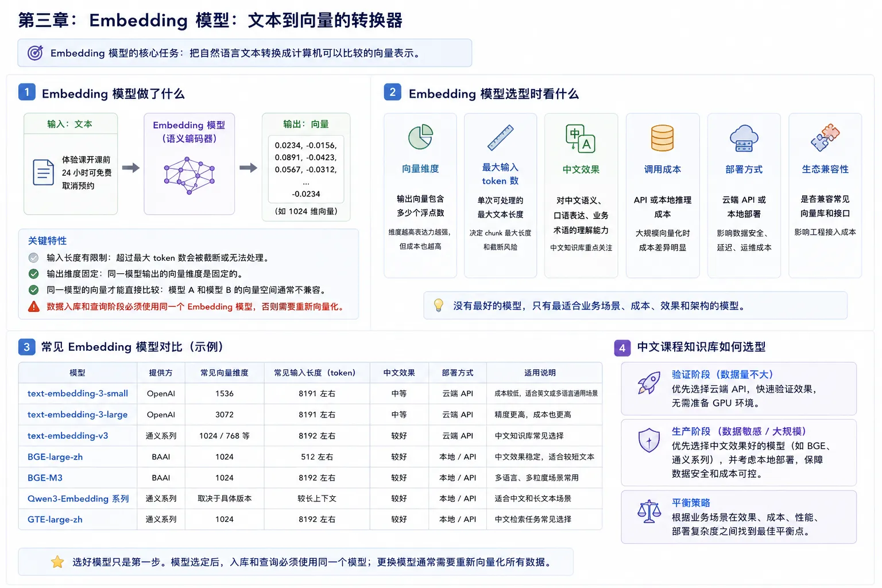Click the database stack icon above 调用成本
The image size is (882, 588).
point(662,138)
